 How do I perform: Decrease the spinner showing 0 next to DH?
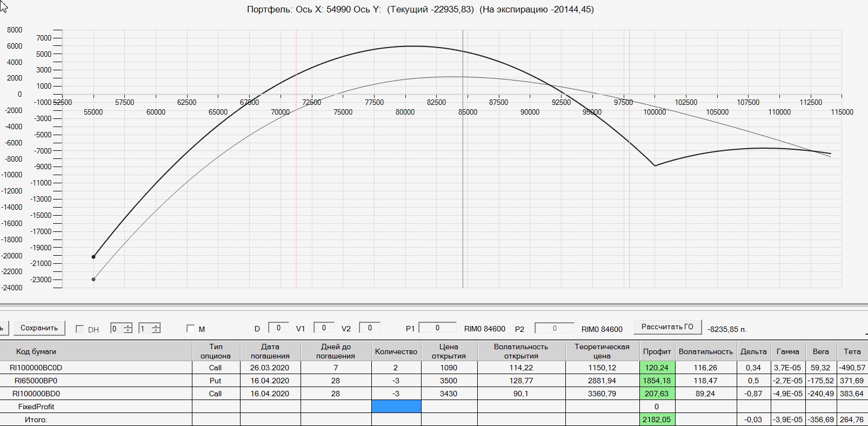click(128, 331)
